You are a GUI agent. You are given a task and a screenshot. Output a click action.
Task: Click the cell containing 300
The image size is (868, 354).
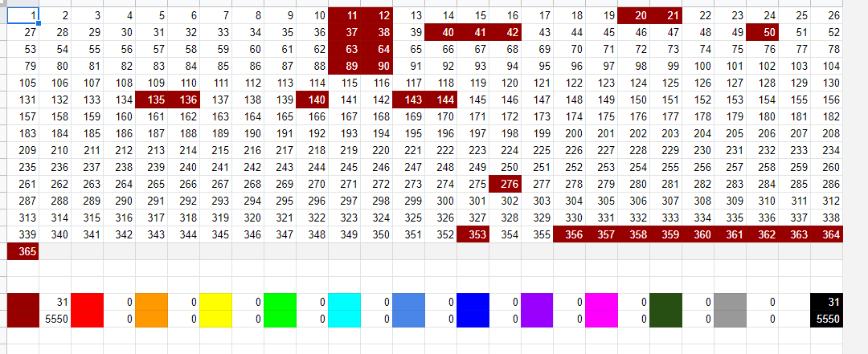pos(440,201)
